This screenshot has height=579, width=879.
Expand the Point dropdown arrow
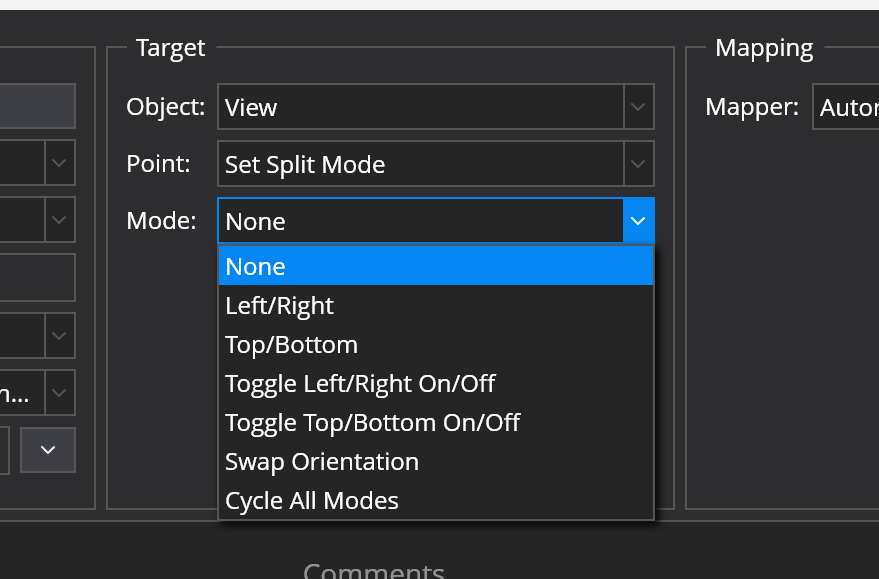(639, 164)
